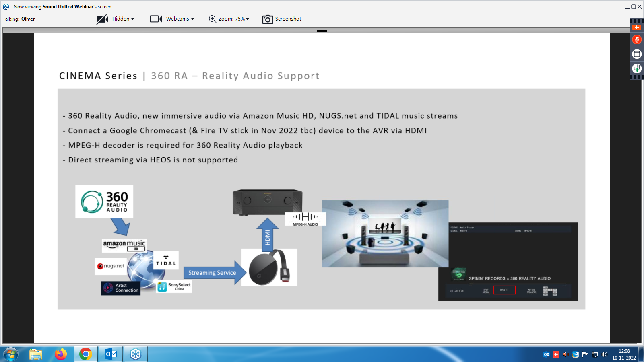Screen dimensions: 644x362
Task: Click the top grip of the side control panel
Action: [x=637, y=21]
